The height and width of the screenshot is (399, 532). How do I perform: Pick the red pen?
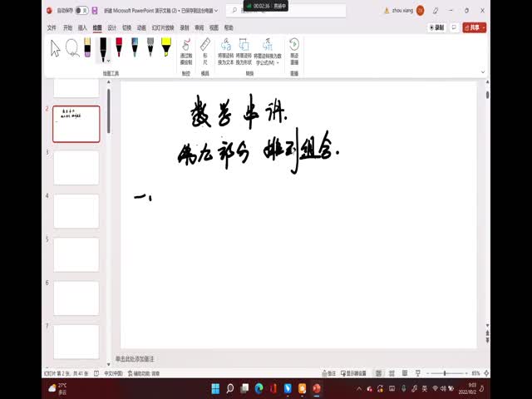(119, 47)
